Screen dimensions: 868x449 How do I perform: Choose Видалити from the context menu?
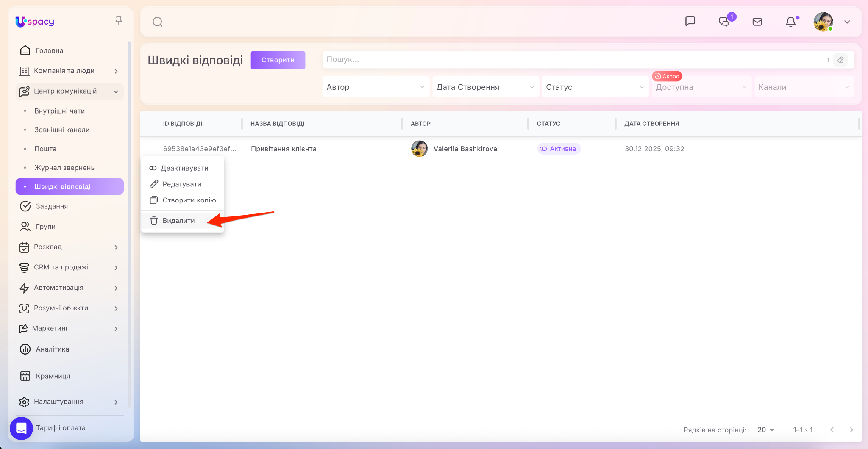coord(178,221)
